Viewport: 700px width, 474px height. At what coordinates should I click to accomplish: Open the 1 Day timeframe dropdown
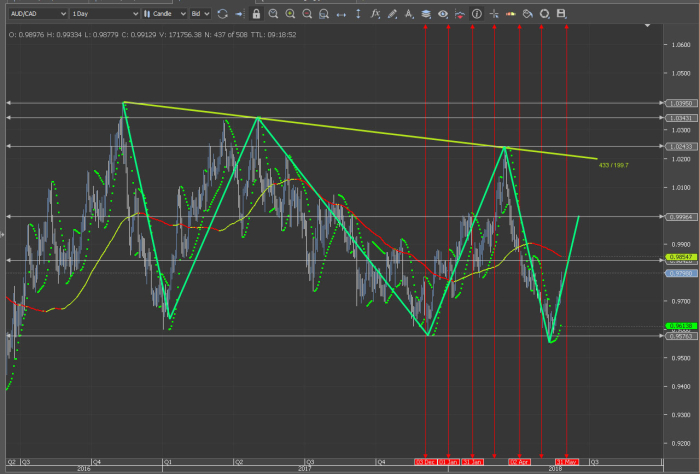(x=105, y=14)
